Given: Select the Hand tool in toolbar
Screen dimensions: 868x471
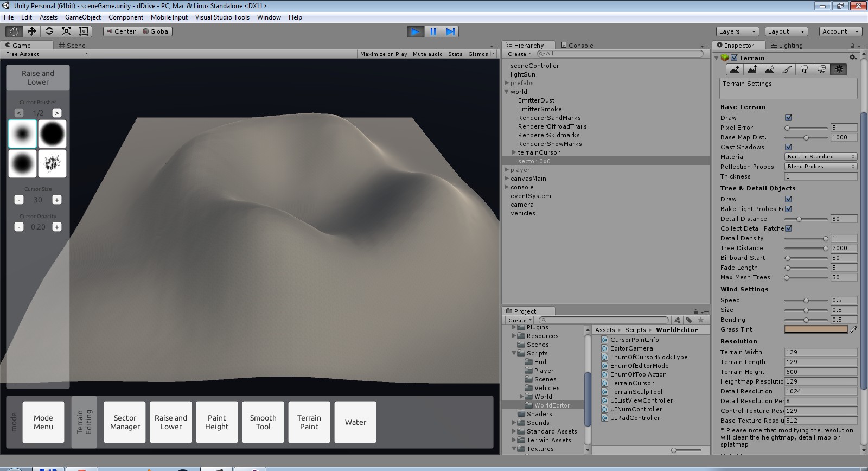Looking at the screenshot, I should click(x=14, y=31).
